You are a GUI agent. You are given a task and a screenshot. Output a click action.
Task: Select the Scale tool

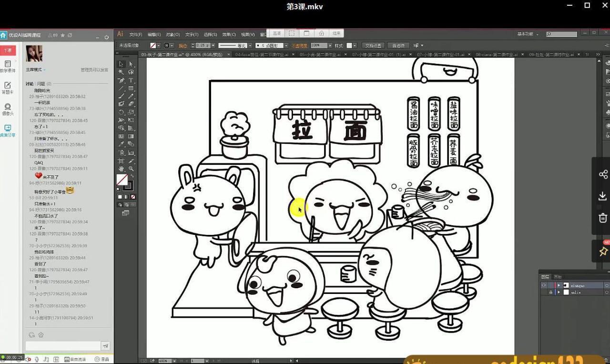point(131,112)
